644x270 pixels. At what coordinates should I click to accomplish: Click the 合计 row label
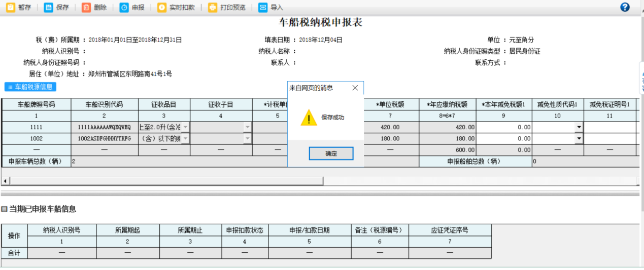(14, 252)
